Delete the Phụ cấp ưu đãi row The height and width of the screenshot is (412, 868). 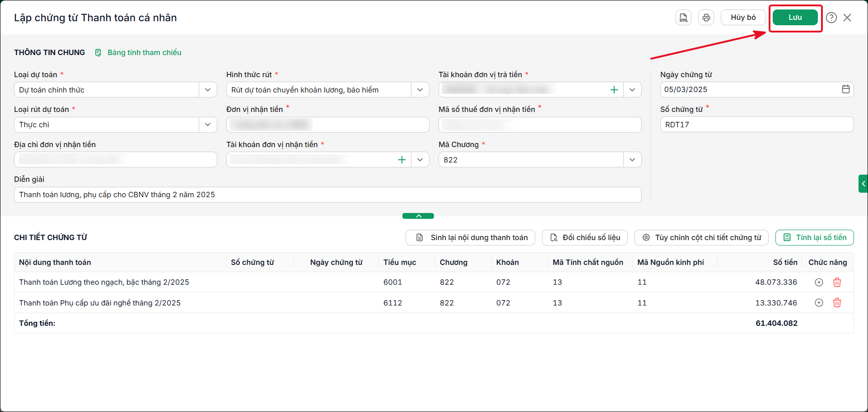pos(837,303)
